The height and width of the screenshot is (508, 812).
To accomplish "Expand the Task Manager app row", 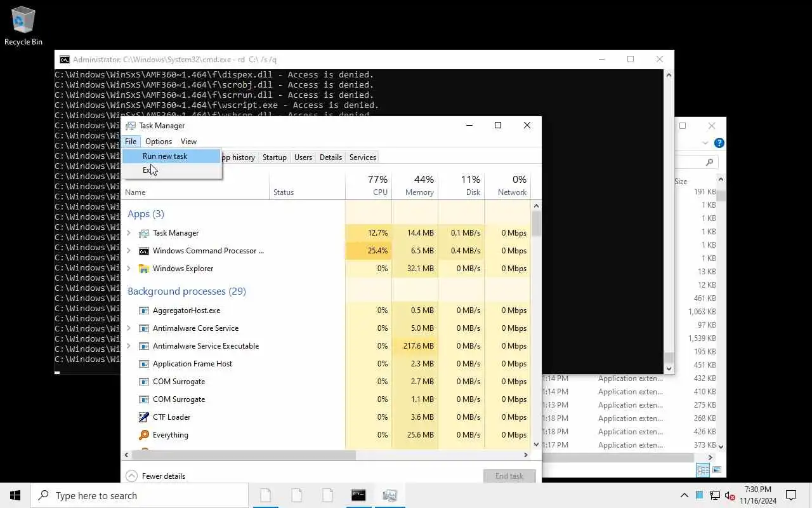I will [x=129, y=233].
